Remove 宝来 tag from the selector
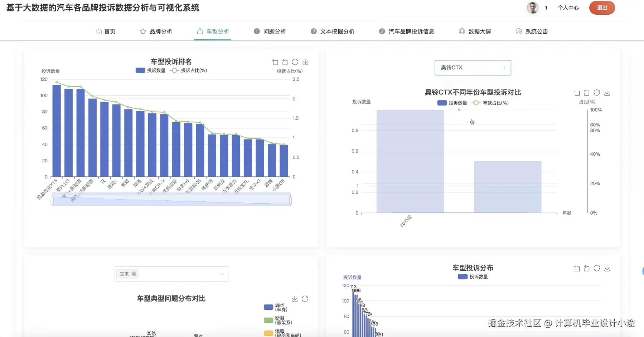 tap(134, 274)
